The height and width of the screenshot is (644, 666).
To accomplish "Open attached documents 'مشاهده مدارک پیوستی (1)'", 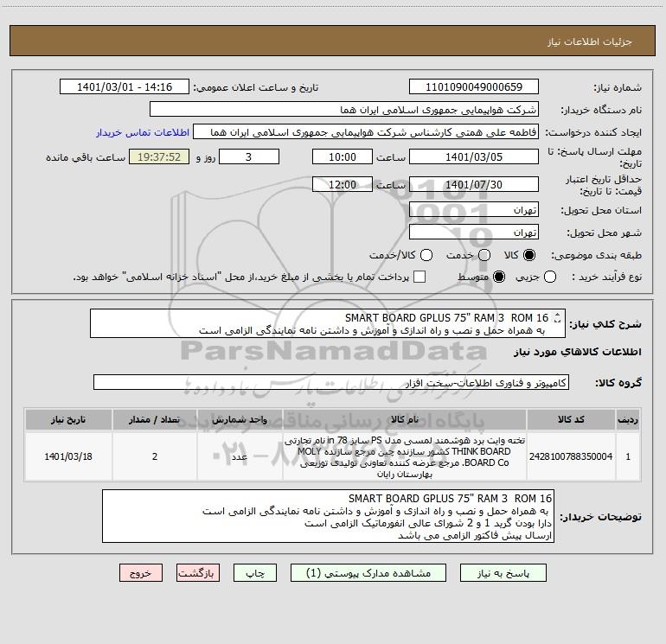I will coord(368,573).
